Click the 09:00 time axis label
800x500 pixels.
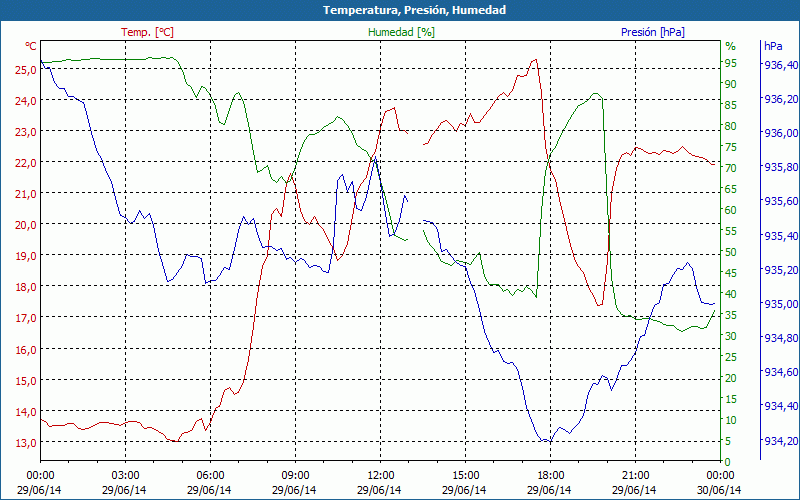[295, 477]
